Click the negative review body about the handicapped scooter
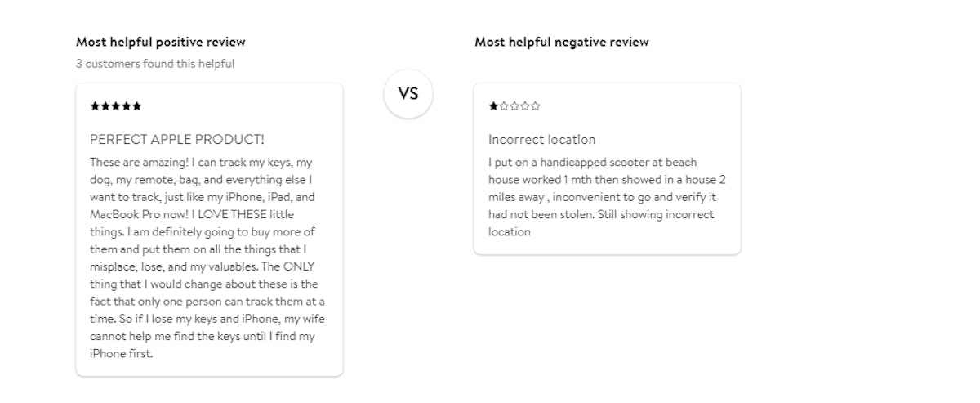This screenshot has height=403, width=980. coord(607,197)
